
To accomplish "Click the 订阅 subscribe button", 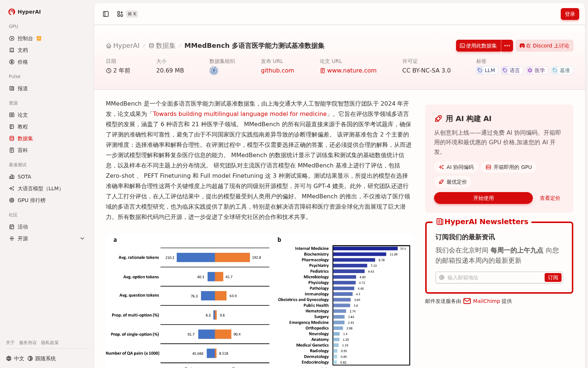I will (553, 277).
